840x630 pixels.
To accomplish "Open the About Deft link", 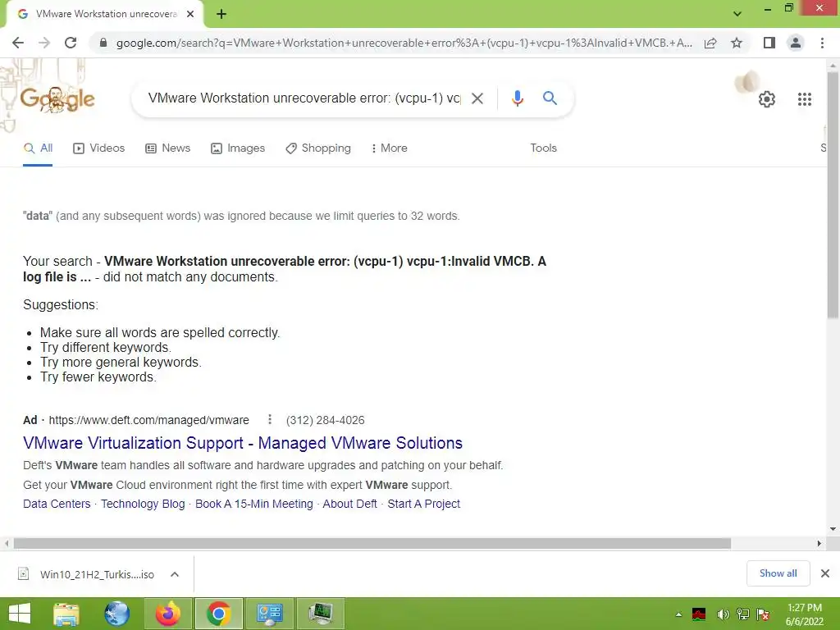I will coord(349,504).
